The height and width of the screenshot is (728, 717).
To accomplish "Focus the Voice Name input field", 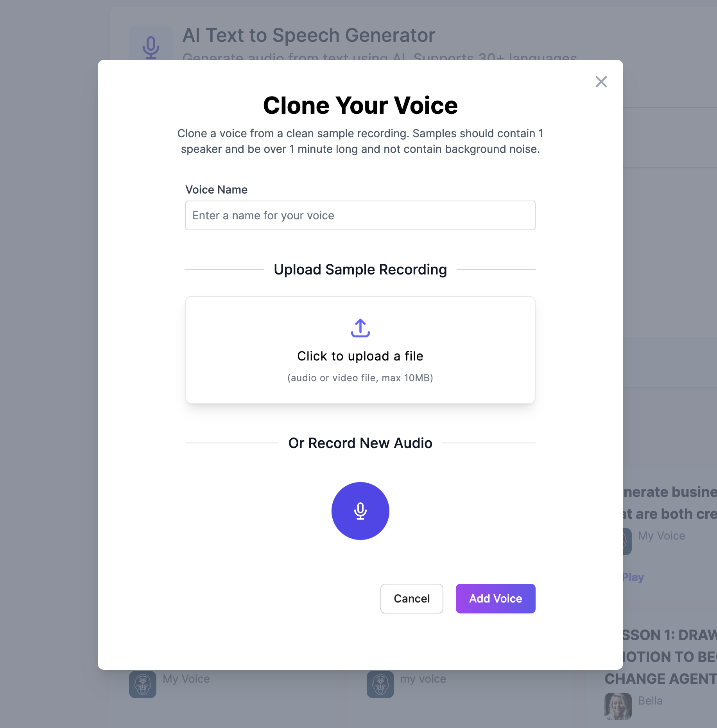I will [360, 215].
